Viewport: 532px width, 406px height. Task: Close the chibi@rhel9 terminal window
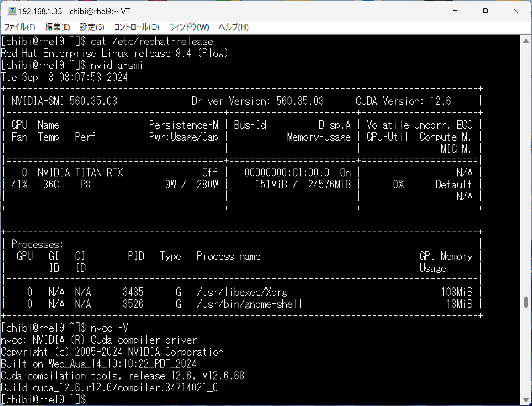516,11
